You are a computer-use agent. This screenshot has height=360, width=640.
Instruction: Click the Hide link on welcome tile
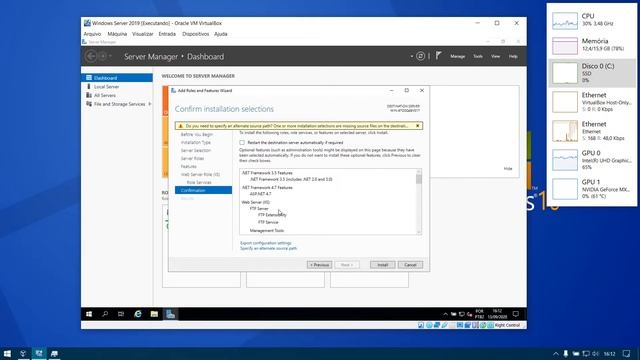click(x=508, y=169)
